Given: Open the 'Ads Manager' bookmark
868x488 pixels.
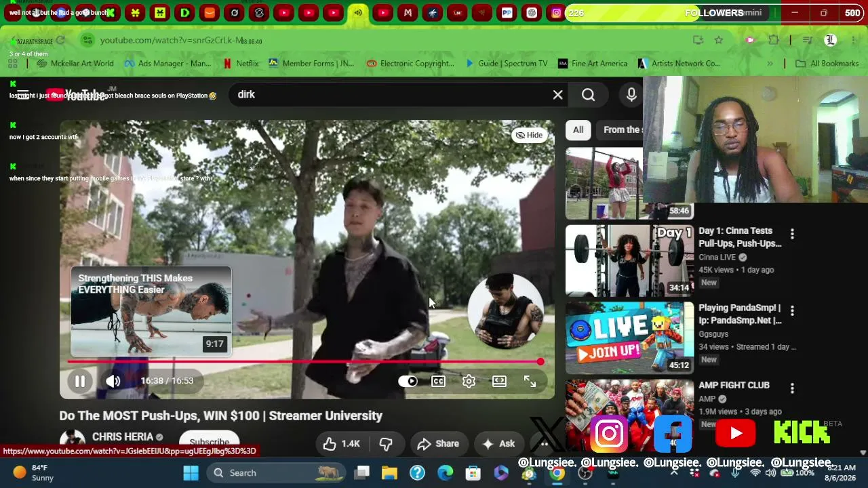Looking at the screenshot, I should [167, 64].
